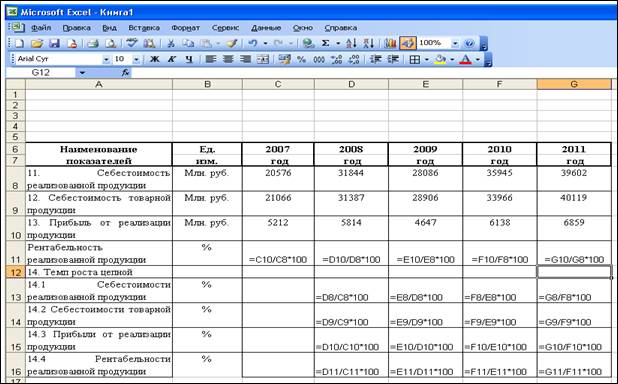Click the Undo arrow icon
Screen dimensions: 618x384
(253, 43)
